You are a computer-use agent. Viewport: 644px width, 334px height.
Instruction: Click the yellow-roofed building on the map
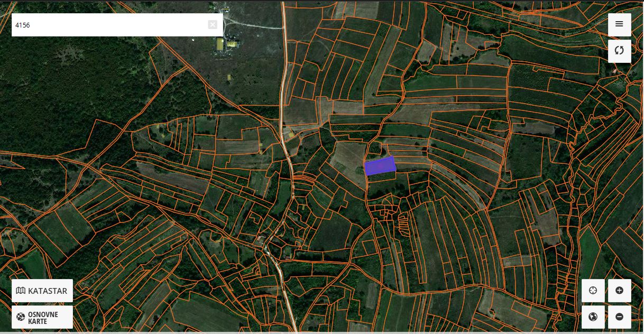pos(220,44)
